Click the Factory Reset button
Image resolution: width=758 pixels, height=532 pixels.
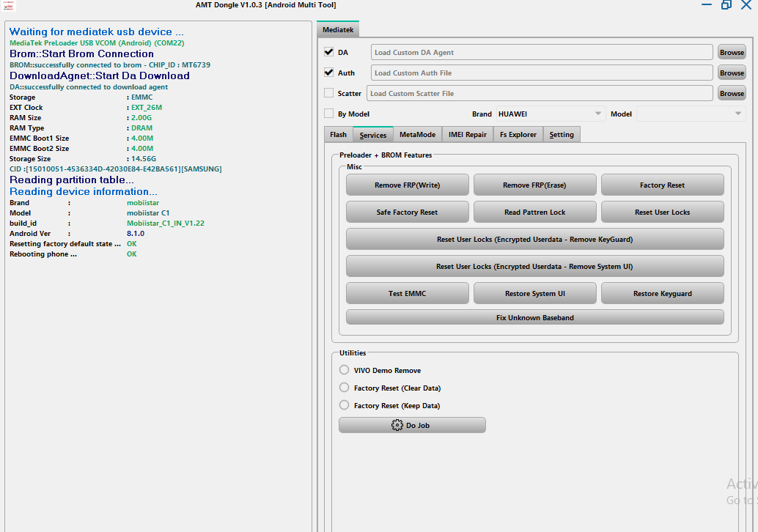(662, 185)
